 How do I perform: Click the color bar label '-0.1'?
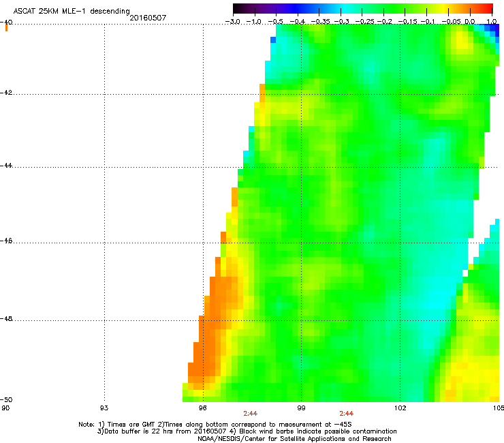pos(428,22)
